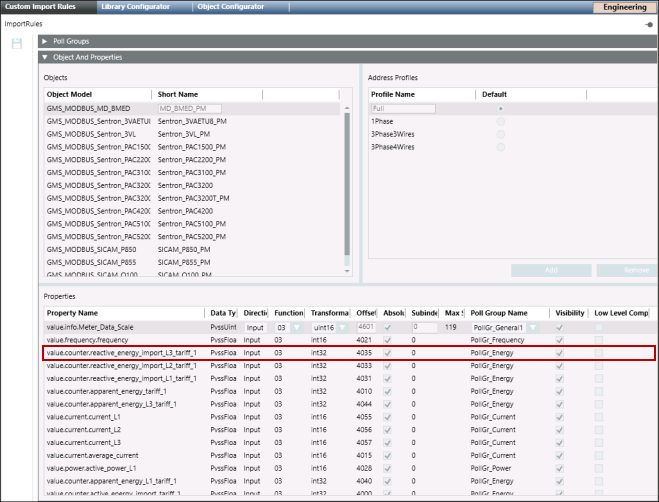Switch to the Library Configurator tab
This screenshot has height=502, width=659.
[x=135, y=7]
